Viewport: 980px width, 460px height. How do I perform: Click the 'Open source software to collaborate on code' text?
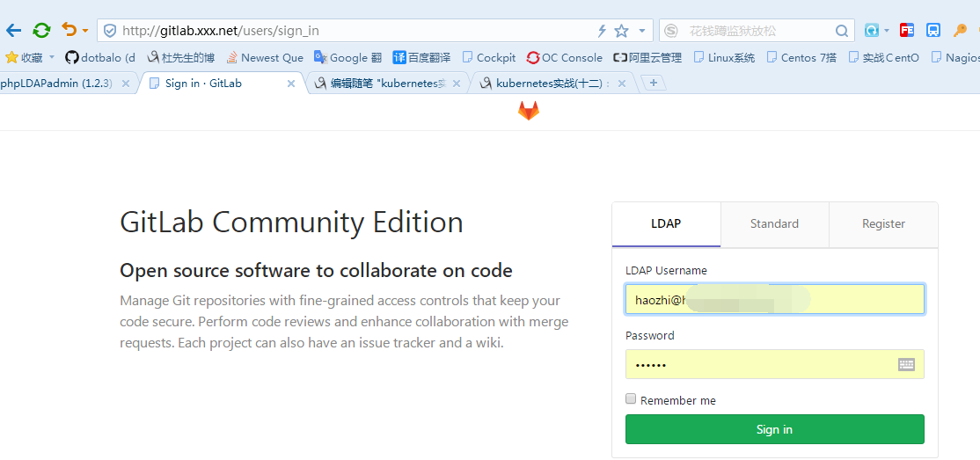(x=316, y=271)
